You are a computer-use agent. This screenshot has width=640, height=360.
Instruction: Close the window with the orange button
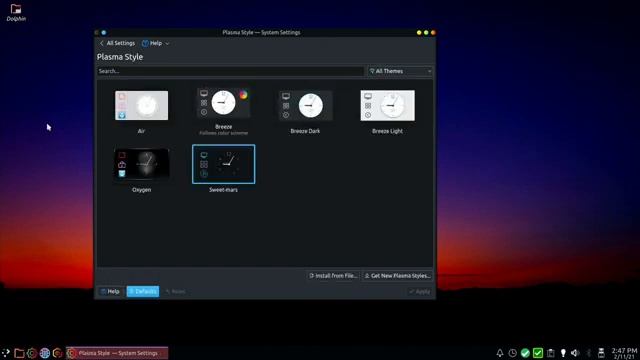point(433,33)
